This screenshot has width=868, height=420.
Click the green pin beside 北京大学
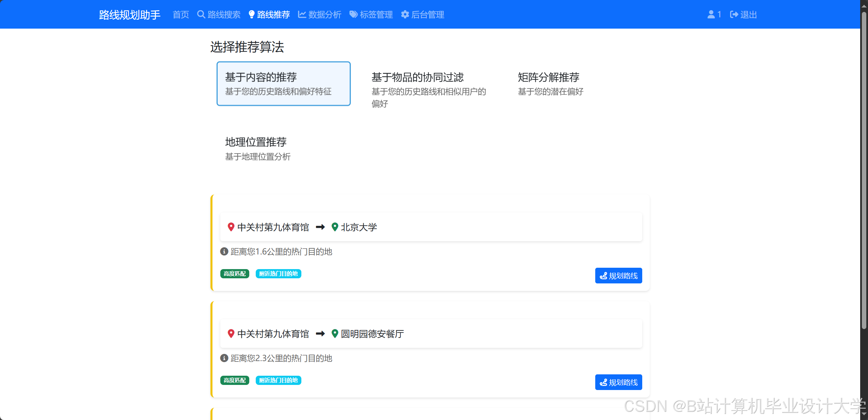(335, 227)
